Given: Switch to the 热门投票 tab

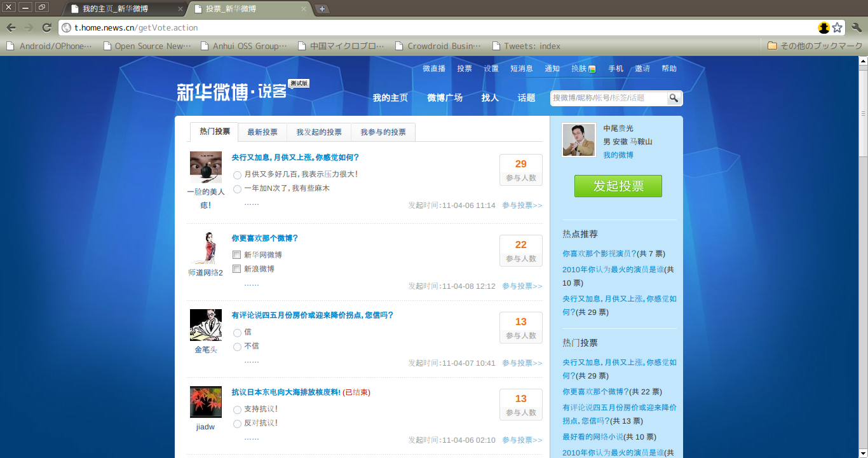Looking at the screenshot, I should pyautogui.click(x=215, y=132).
